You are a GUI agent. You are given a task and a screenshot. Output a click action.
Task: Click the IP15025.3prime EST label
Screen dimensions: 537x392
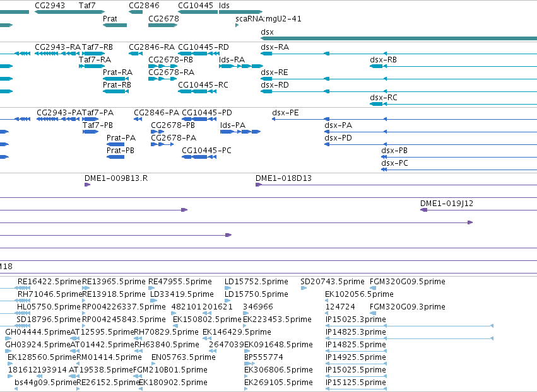(x=356, y=320)
